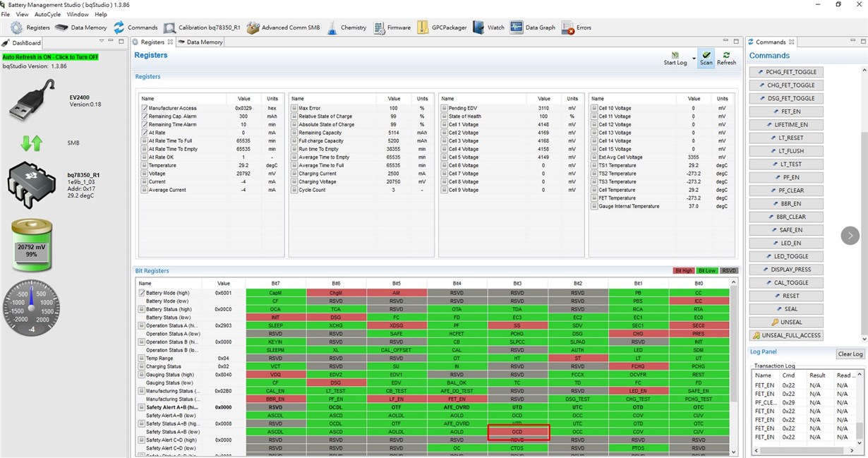Open the Errors tool
Screen dimensions: 868x458
click(577, 28)
